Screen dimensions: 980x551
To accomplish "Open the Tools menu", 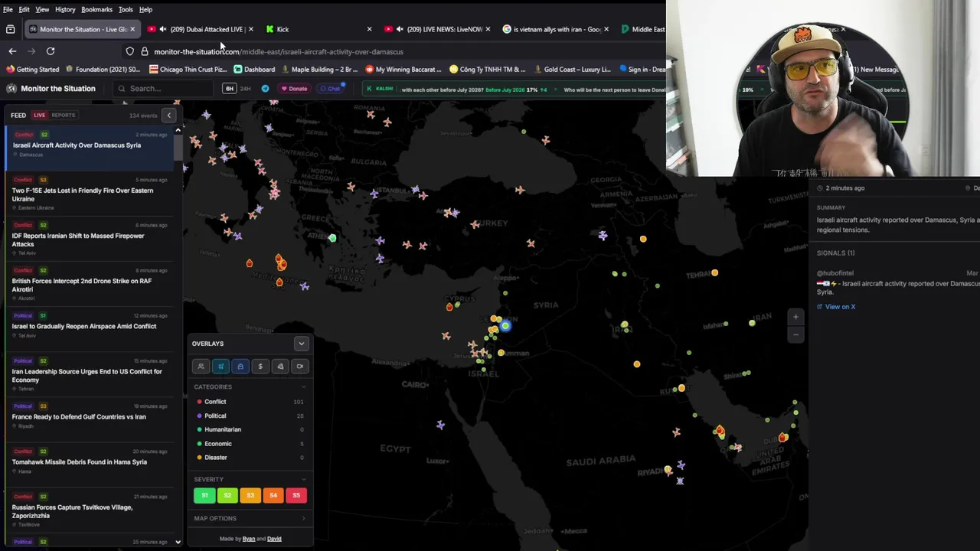I will tap(126, 9).
